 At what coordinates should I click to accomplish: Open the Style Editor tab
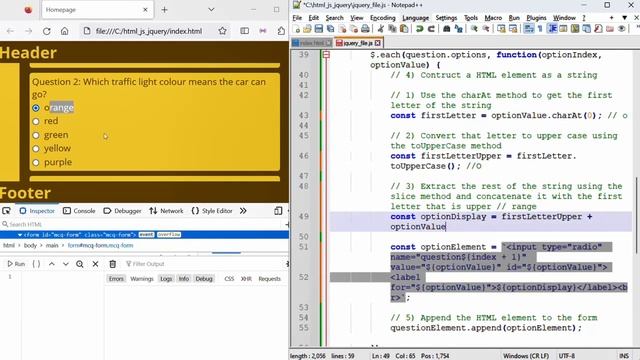click(212, 211)
